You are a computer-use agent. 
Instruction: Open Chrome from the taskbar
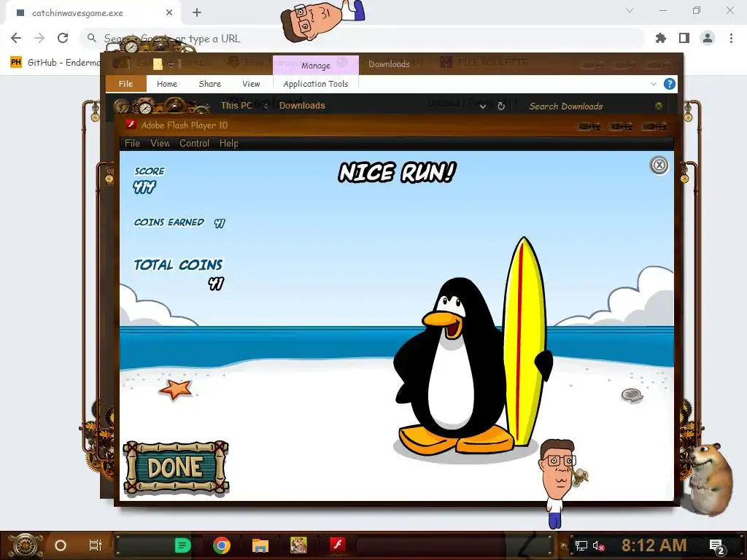[222, 545]
